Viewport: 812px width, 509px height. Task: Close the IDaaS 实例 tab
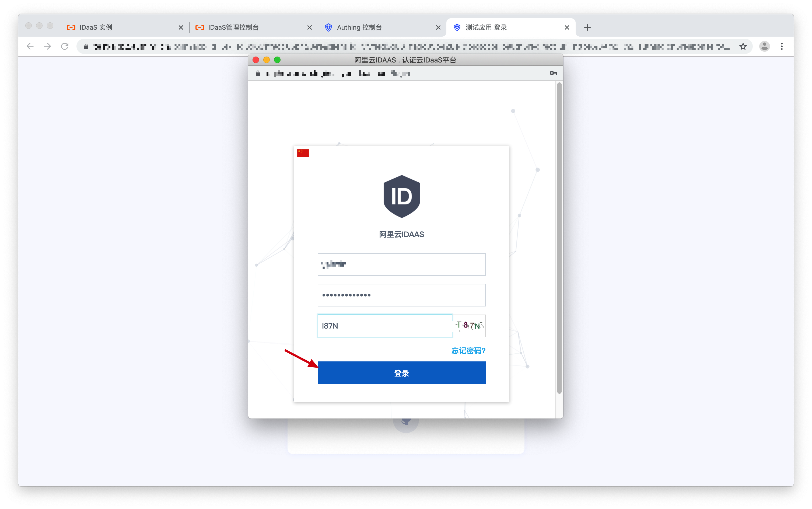coord(181,27)
